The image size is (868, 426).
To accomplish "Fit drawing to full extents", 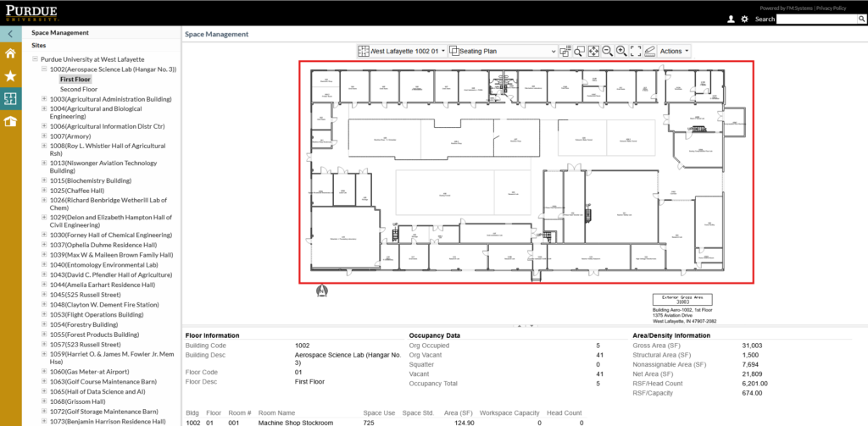I will point(636,51).
